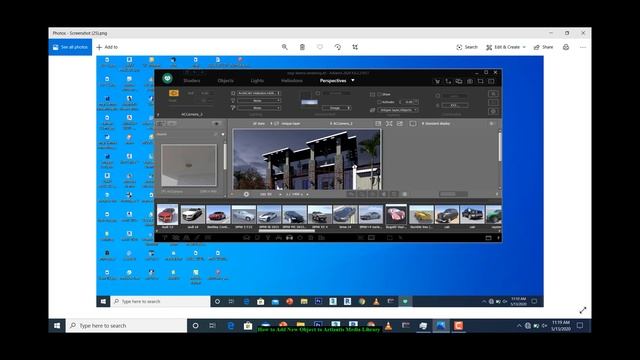The image size is (640, 360).
Task: Click the heart favorite icon in Photos
Action: tap(320, 47)
